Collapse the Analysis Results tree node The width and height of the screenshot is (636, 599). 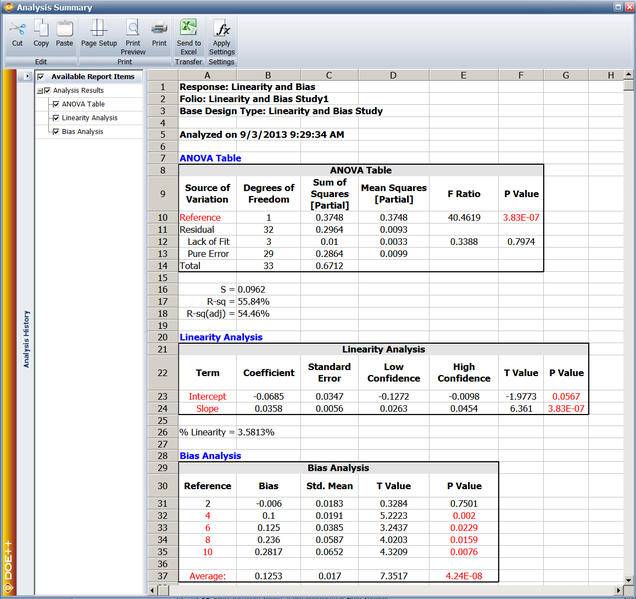coord(36,90)
